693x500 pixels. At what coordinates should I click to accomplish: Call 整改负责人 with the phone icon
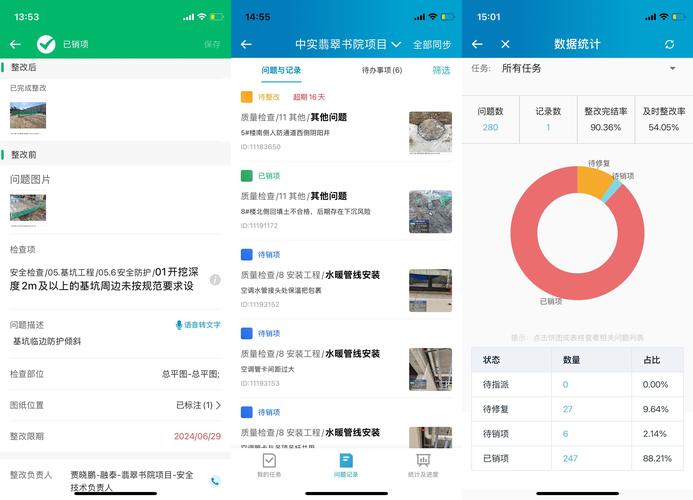tap(215, 481)
